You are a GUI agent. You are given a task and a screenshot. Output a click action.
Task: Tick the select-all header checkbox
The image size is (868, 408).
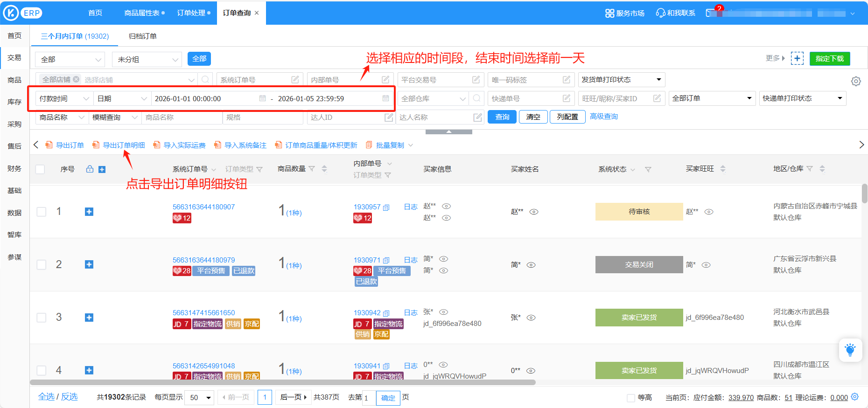[41, 169]
